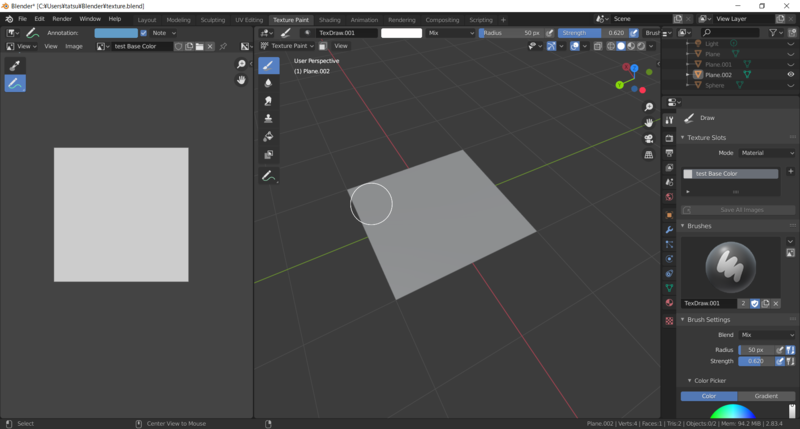Select the Color mode button in Color Picker

click(x=709, y=396)
